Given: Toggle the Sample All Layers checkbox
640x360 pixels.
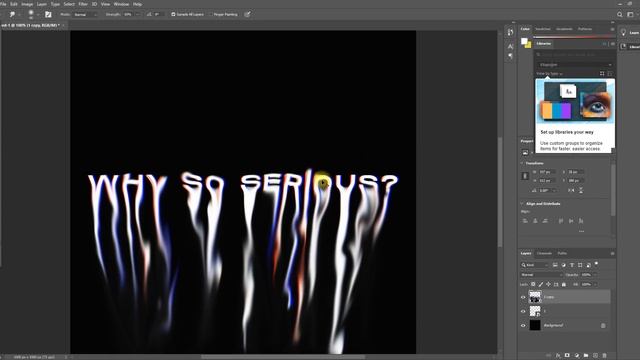Looking at the screenshot, I should click(x=173, y=14).
